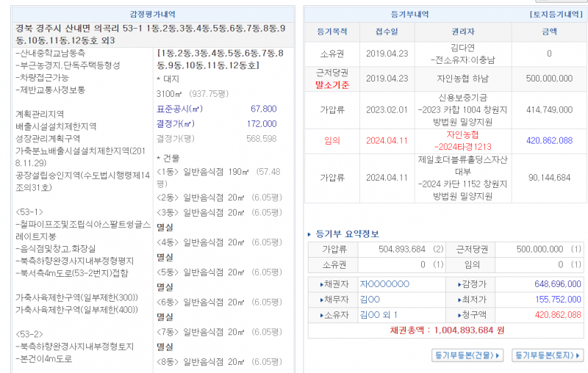588x373 pixels.
Task: Select the creditor name 자OOOOOOO
Action: click(384, 284)
